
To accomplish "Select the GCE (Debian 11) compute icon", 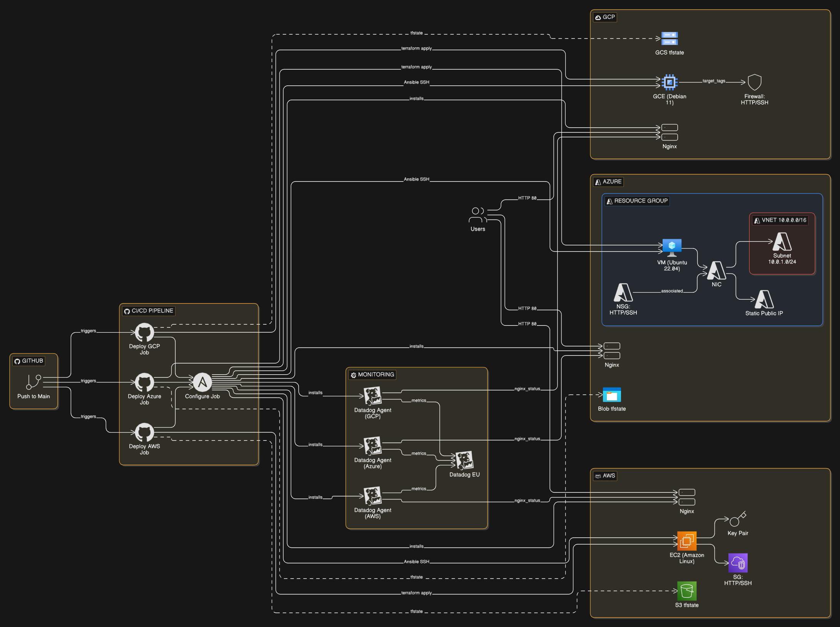I will [670, 82].
